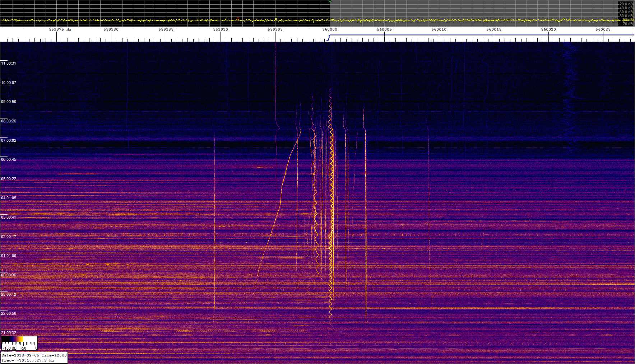Click the 560010 frequency scale label
The image size is (635, 364).
point(439,29)
